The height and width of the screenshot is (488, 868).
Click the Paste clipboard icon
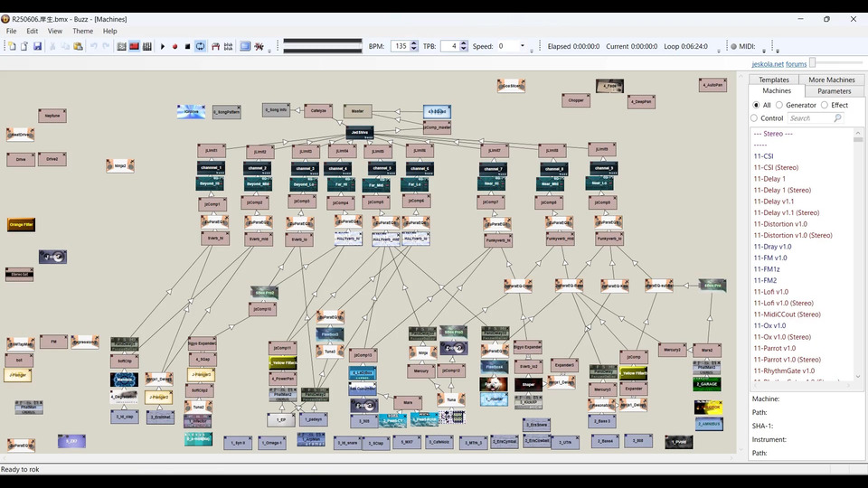[x=78, y=46]
